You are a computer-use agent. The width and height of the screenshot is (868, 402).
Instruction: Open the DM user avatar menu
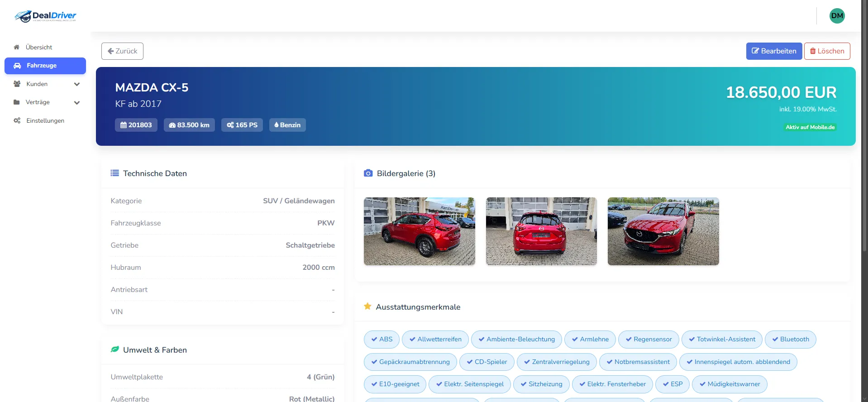click(x=837, y=16)
